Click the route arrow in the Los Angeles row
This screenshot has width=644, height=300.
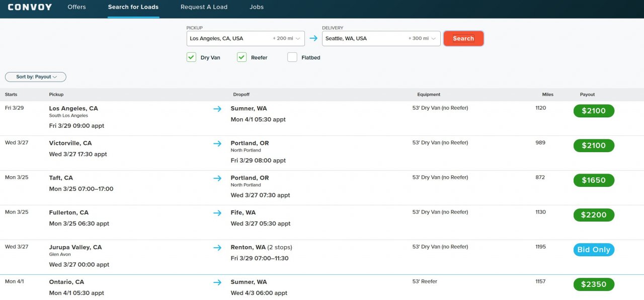217,109
